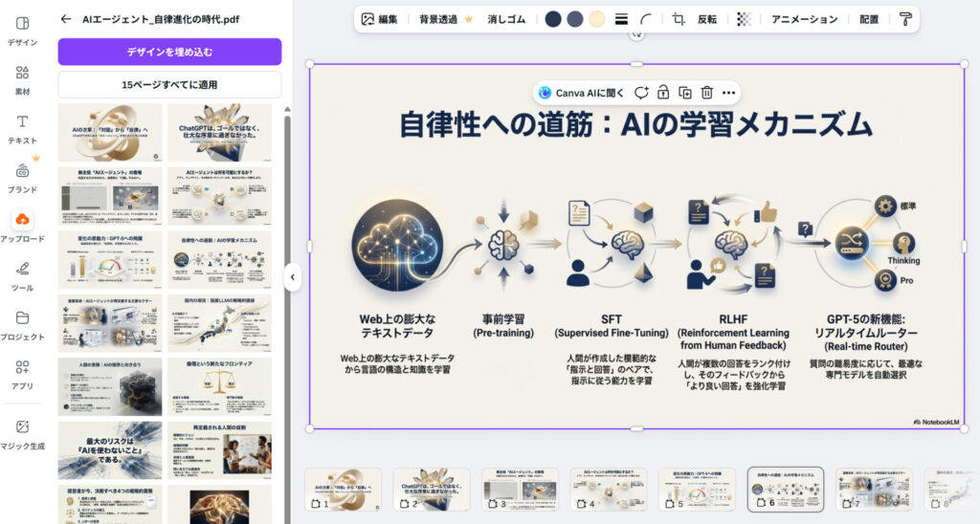This screenshot has height=524, width=980.
Task: Pick the cream beige color swatch
Action: [597, 19]
